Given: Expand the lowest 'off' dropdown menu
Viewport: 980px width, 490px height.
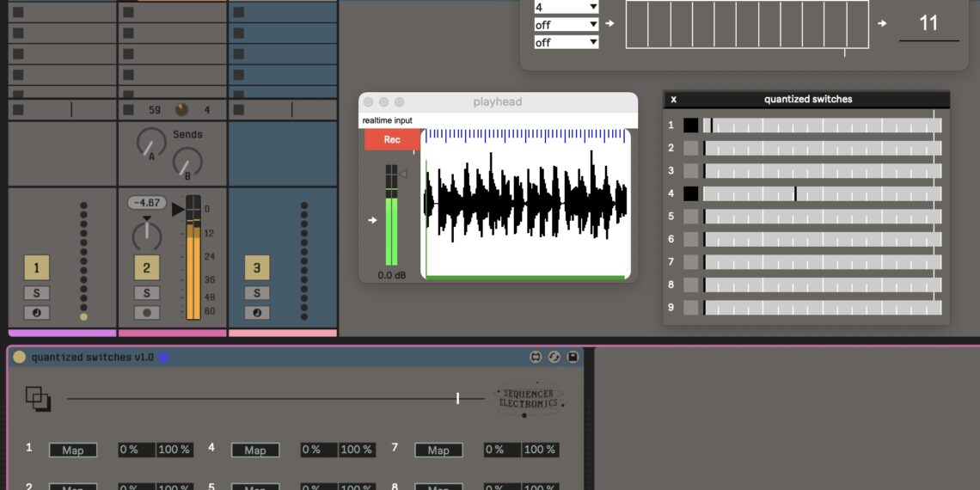Looking at the screenshot, I should [566, 42].
